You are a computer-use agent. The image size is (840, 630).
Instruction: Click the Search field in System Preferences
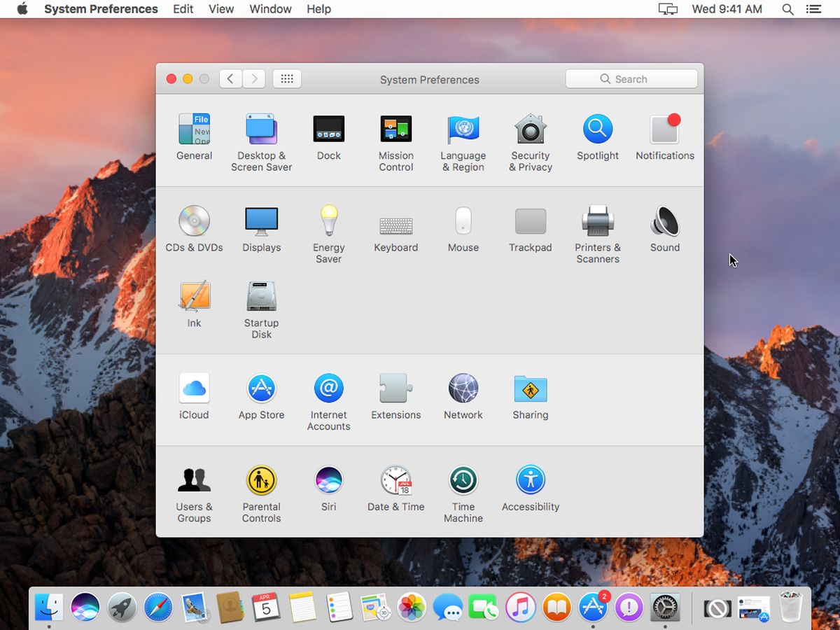click(631, 79)
